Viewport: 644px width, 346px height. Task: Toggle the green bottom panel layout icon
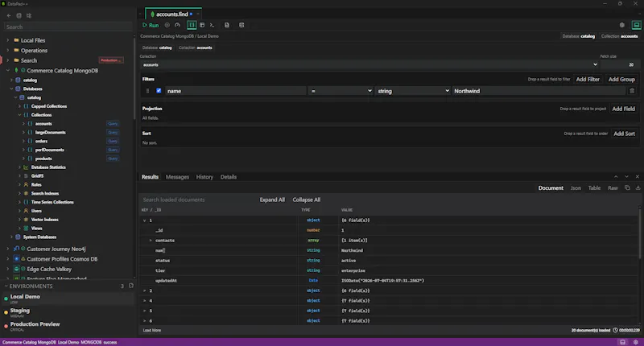tap(636, 25)
